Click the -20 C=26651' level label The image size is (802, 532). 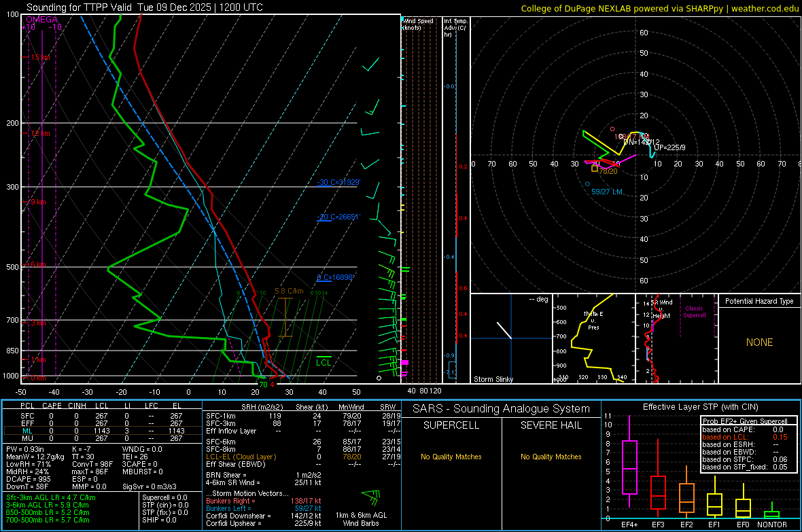[338, 217]
